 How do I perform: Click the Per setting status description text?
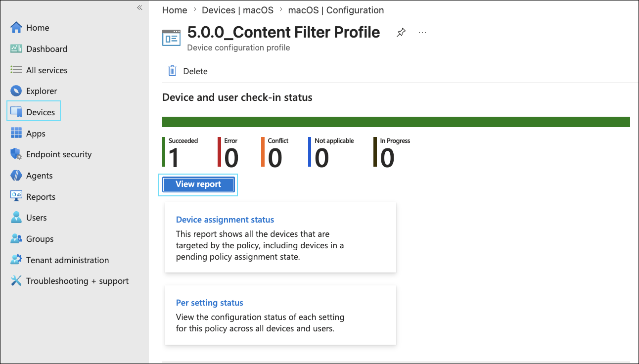[260, 322]
